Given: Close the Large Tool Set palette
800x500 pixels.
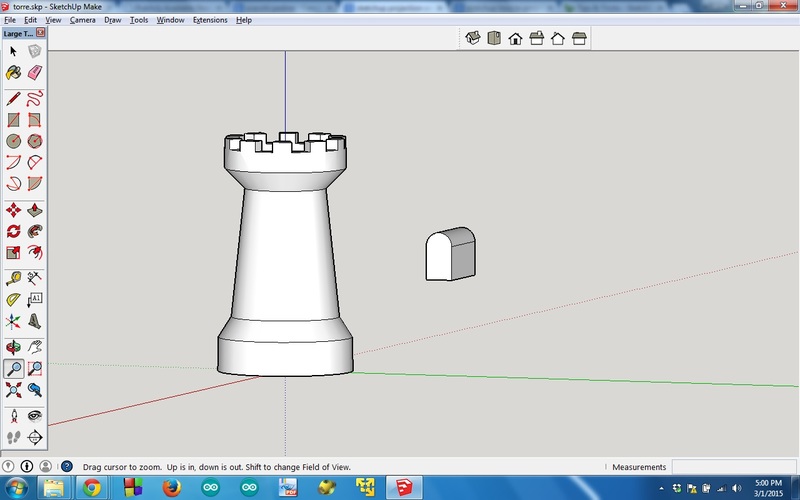Looking at the screenshot, I should coord(41,33).
